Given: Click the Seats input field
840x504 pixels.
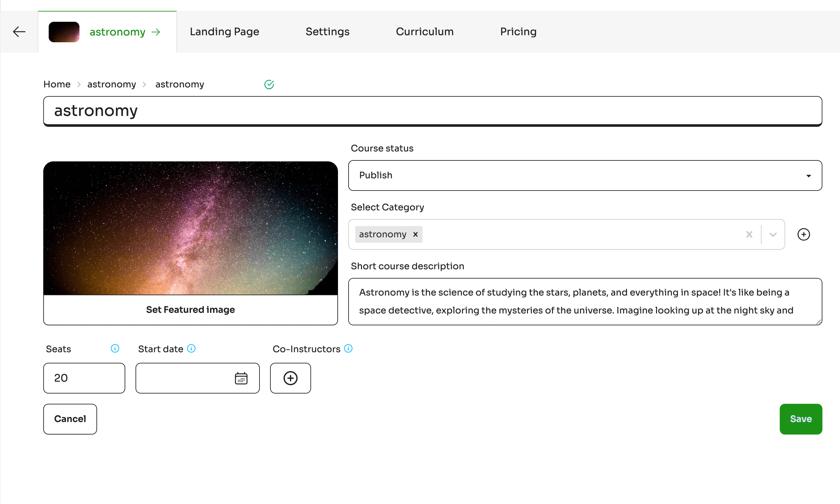Looking at the screenshot, I should coord(84,378).
